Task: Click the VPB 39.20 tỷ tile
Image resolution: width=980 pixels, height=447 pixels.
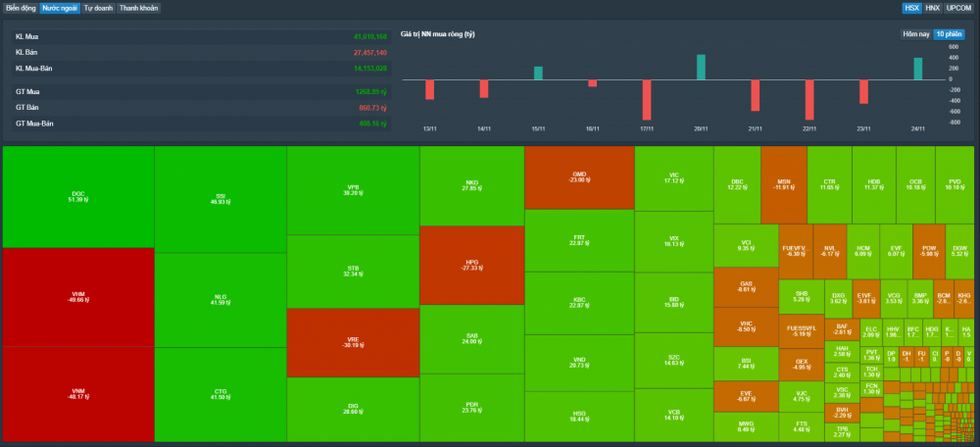Action: coord(353,191)
